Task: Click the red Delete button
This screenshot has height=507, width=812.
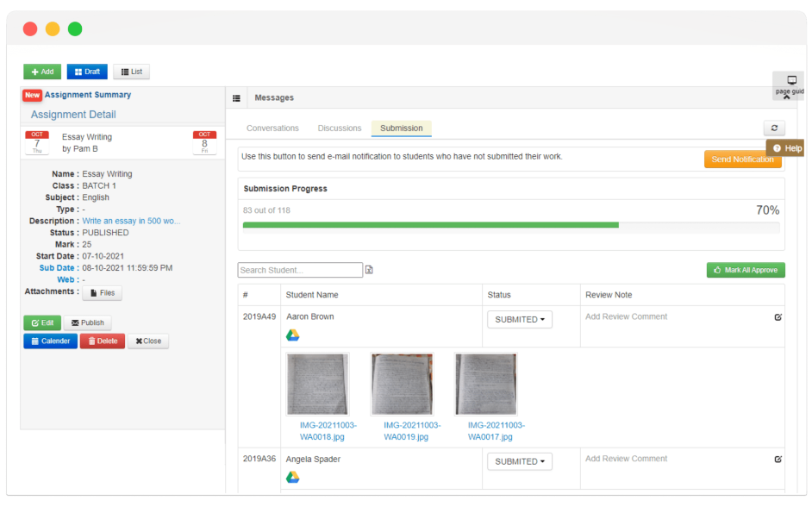Action: point(103,341)
